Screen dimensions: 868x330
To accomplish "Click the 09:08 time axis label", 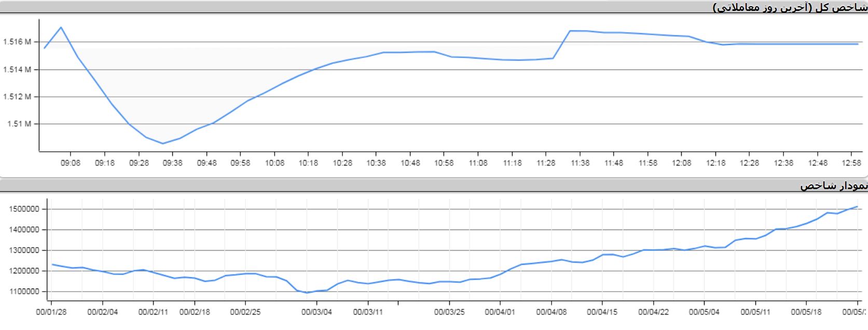I will (71, 163).
